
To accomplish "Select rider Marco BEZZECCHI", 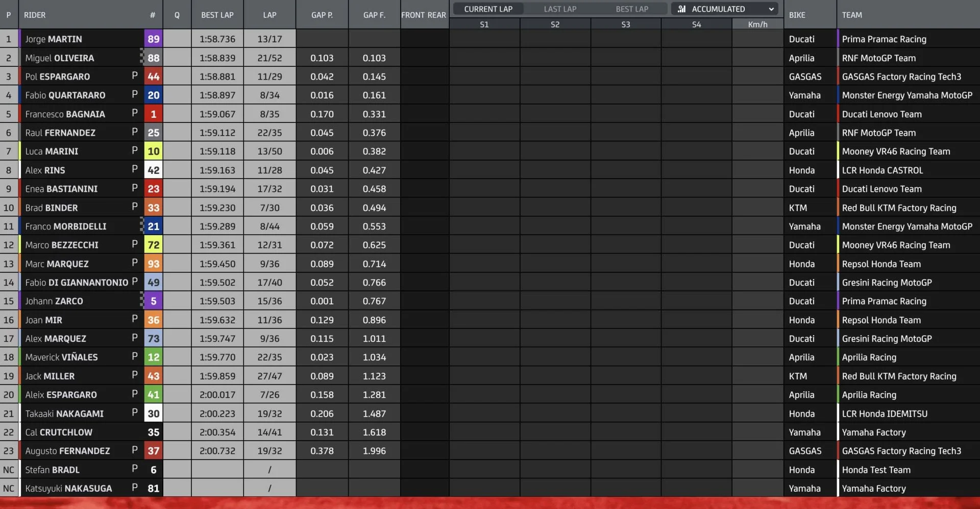I will click(x=62, y=245).
